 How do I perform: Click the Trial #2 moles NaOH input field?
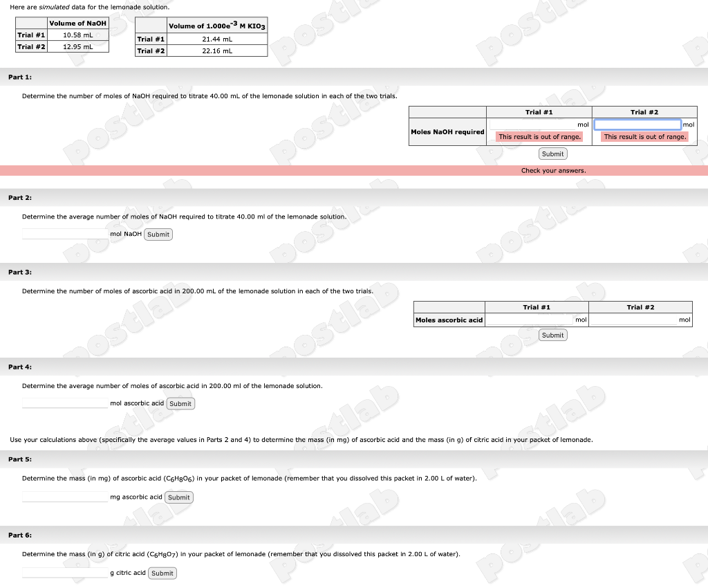(637, 125)
